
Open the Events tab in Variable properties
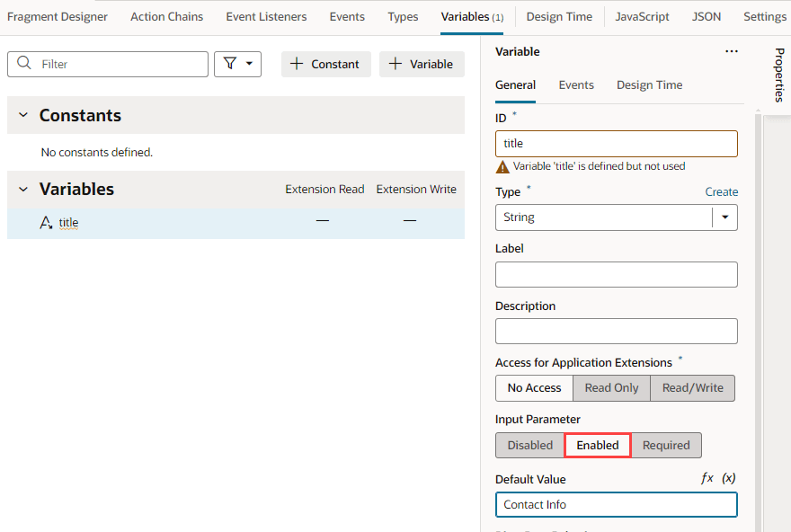tap(576, 84)
